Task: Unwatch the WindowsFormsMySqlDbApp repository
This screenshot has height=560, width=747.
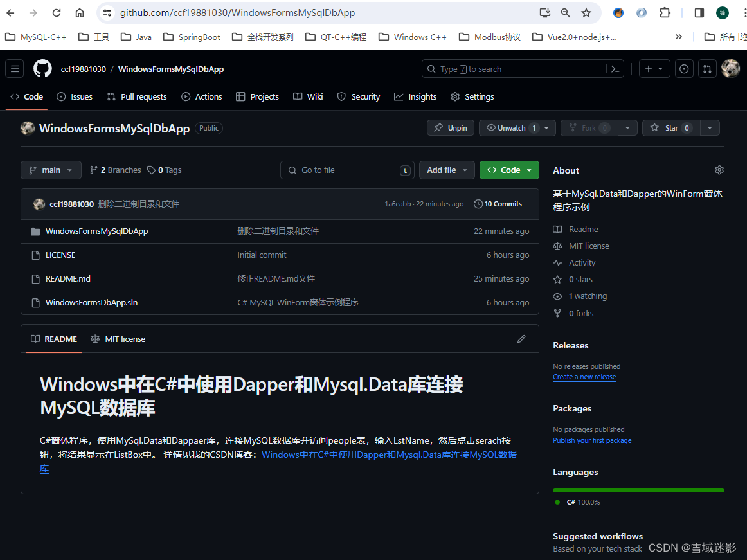Action: pos(511,127)
